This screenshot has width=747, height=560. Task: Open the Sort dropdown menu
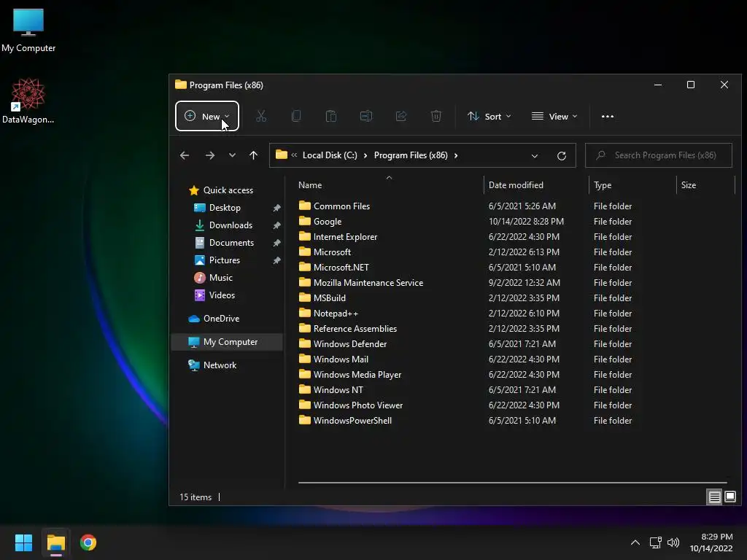click(x=489, y=116)
